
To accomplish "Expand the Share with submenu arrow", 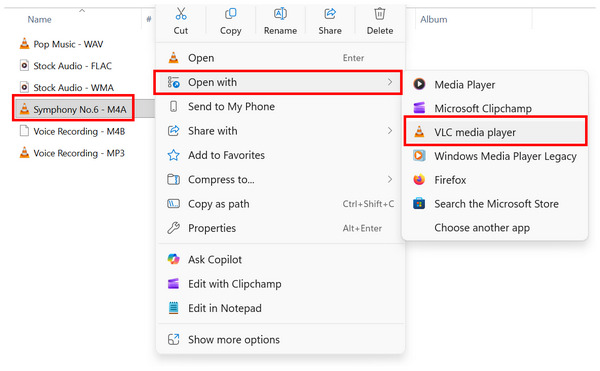I will 390,131.
